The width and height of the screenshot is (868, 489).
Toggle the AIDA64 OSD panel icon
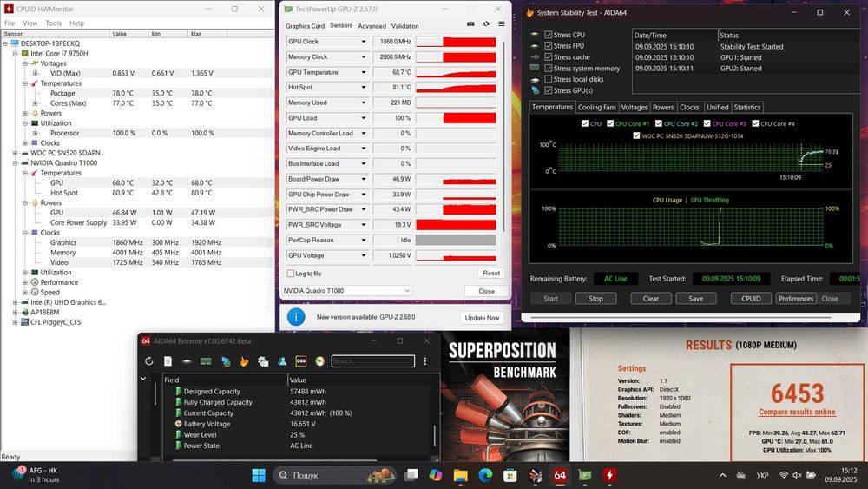tap(300, 361)
